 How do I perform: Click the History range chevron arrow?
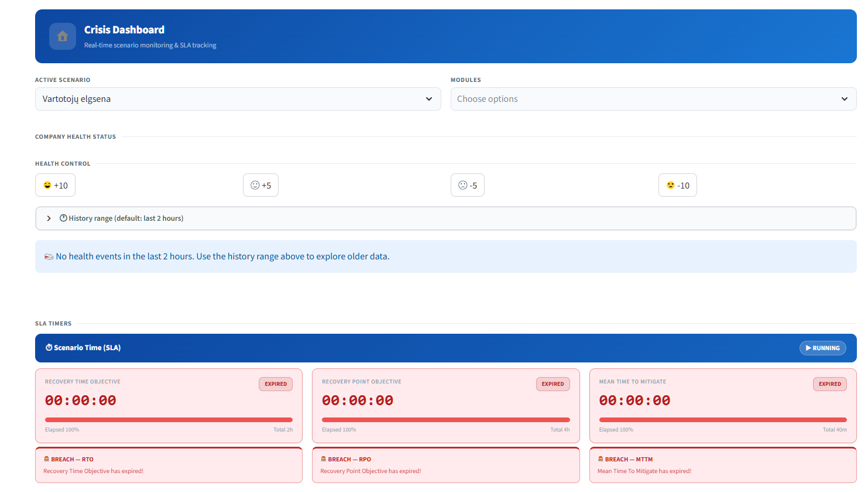[x=49, y=218]
